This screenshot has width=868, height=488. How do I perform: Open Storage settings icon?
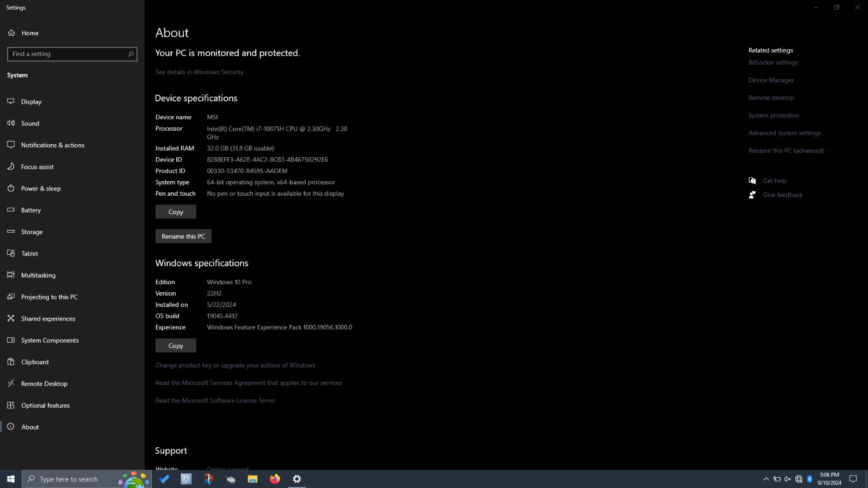pos(11,232)
